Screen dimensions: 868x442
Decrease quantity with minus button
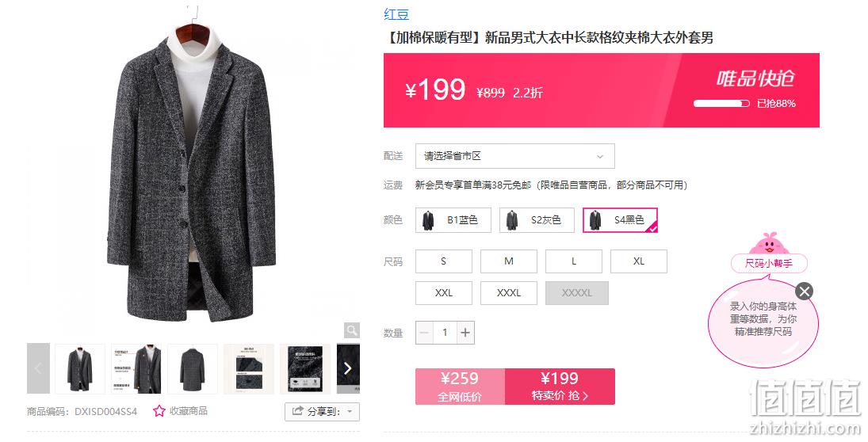click(425, 333)
